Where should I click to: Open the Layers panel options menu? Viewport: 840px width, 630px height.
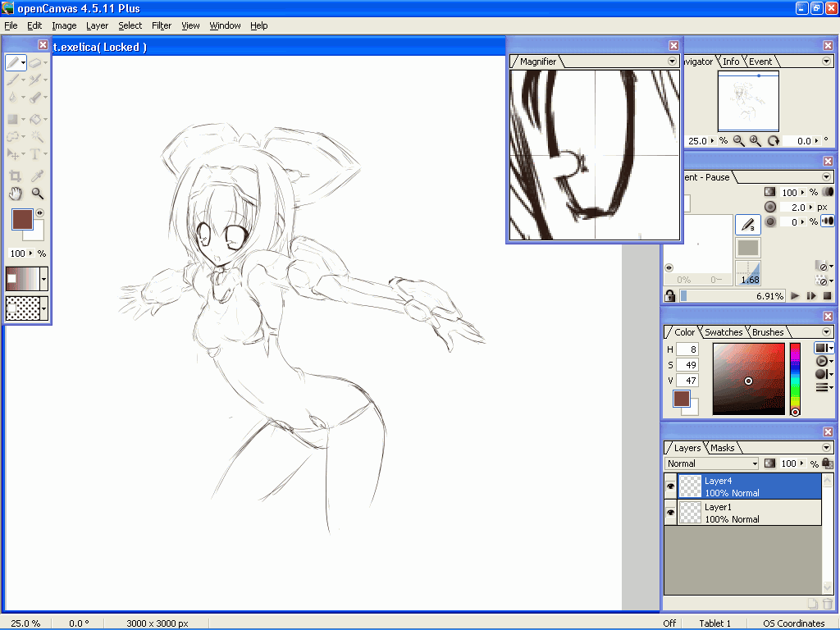826,447
